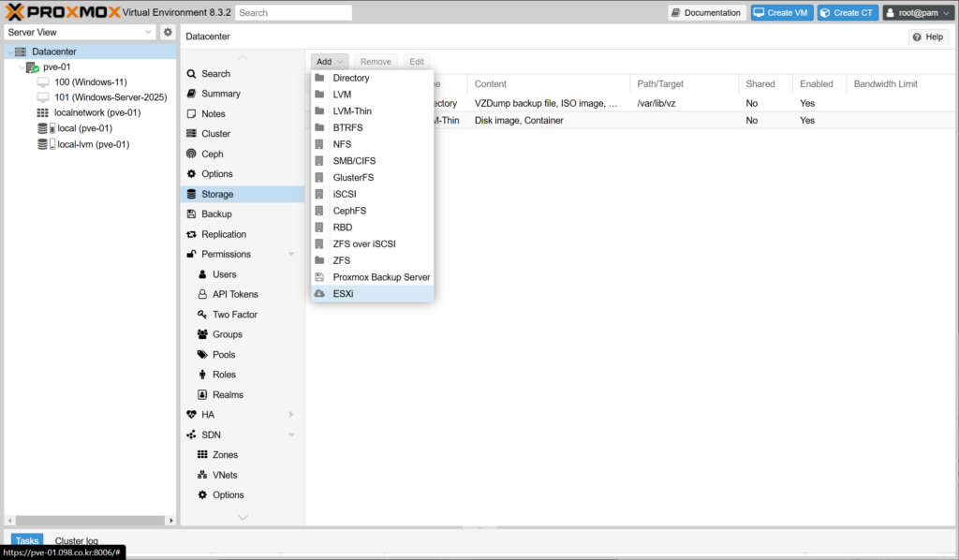Click the API Tokens user icon
Image resolution: width=959 pixels, height=560 pixels.
202,294
